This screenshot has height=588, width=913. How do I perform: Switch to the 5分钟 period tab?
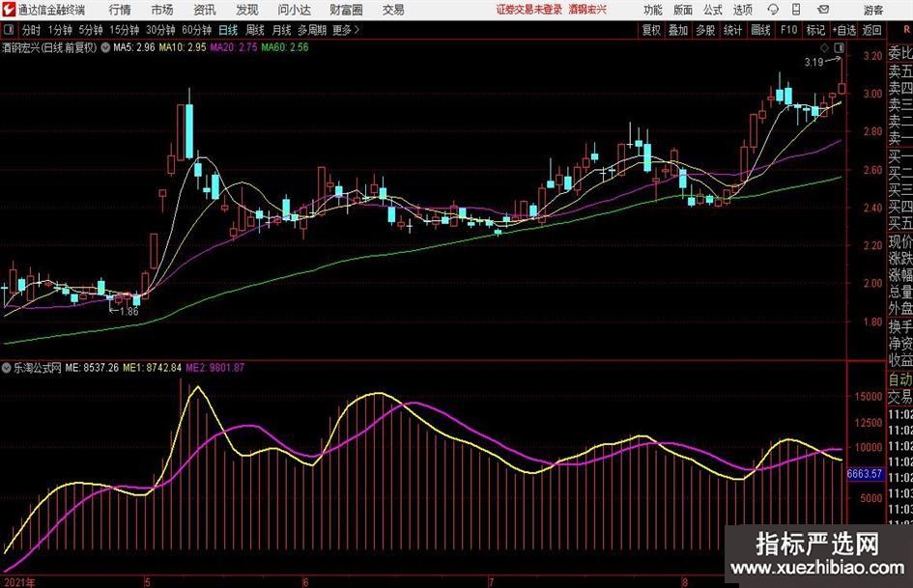pos(91,30)
